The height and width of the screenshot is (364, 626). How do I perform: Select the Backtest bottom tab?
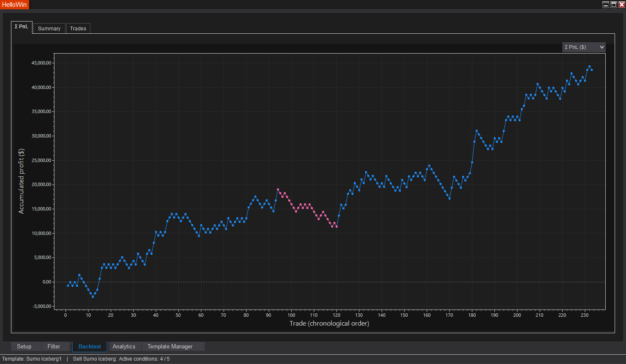(x=89, y=346)
